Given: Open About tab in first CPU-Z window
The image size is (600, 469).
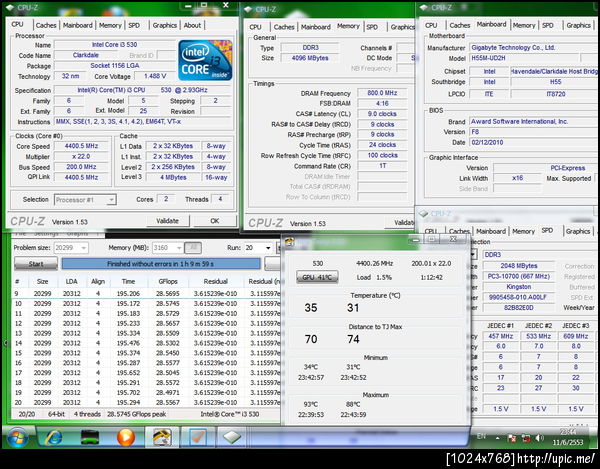Looking at the screenshot, I should click(x=192, y=25).
